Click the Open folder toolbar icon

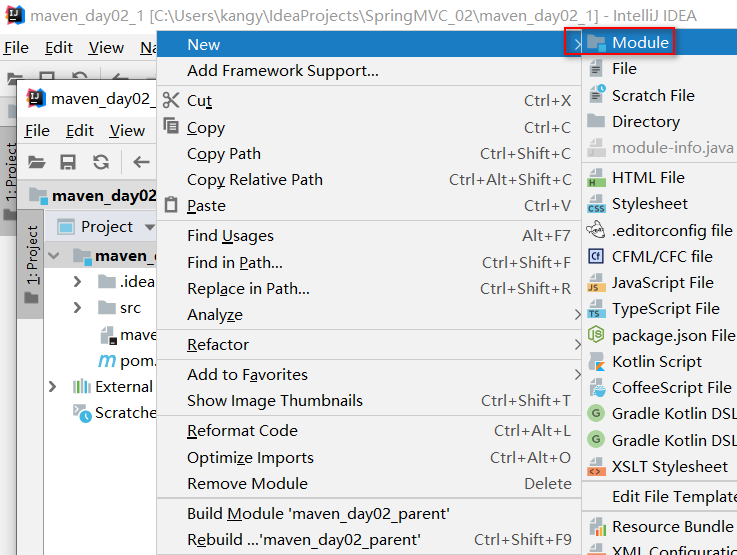(x=36, y=163)
